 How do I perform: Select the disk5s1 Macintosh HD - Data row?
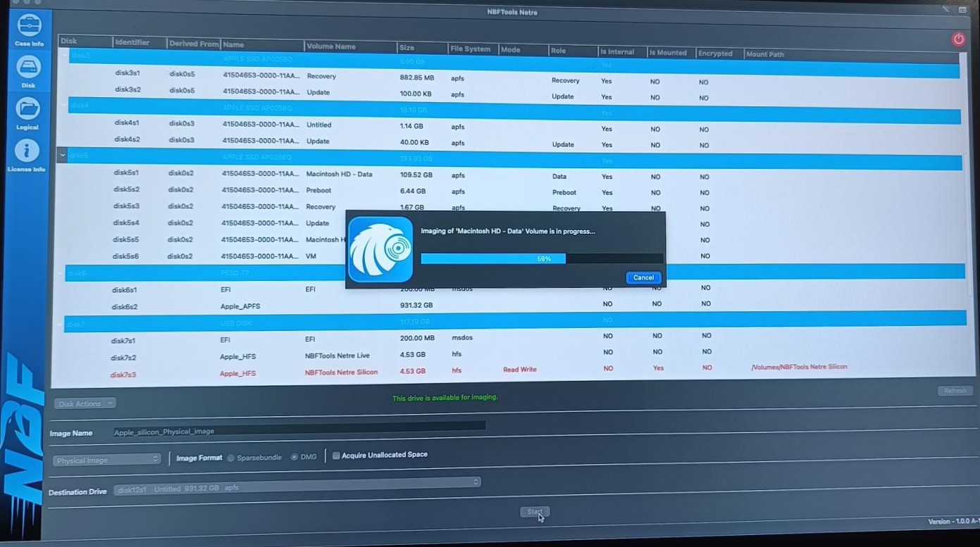[514, 175]
